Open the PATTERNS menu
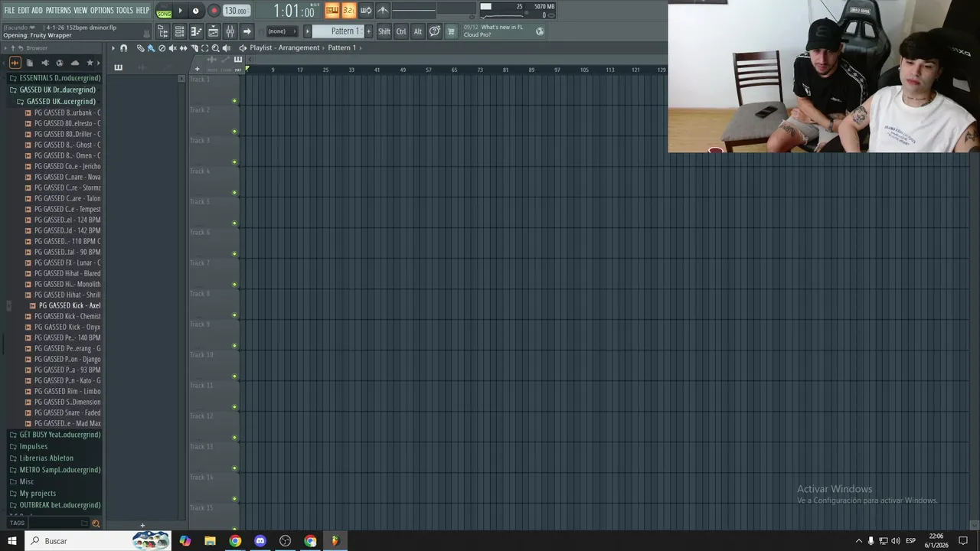This screenshot has width=980, height=551. [x=58, y=11]
